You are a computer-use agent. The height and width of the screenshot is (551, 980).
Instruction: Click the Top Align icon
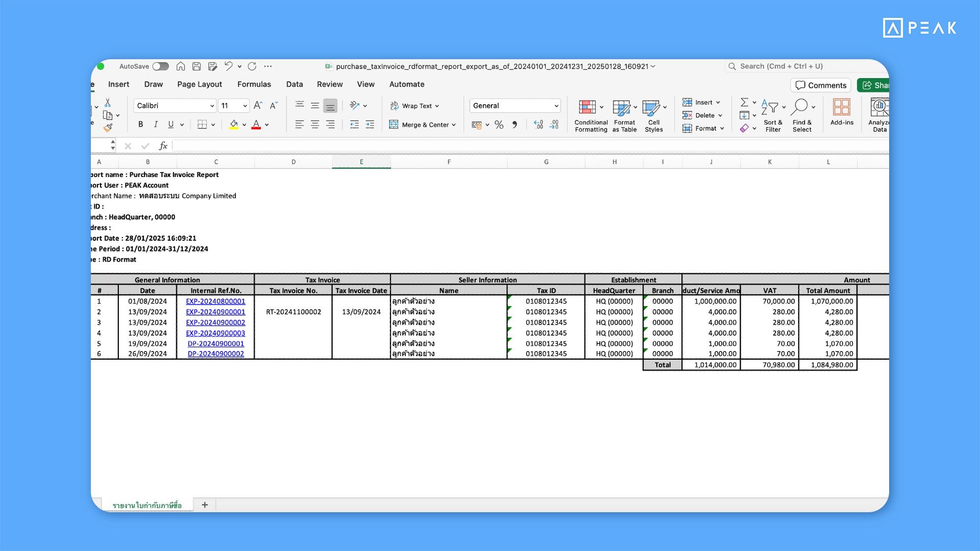(x=300, y=105)
